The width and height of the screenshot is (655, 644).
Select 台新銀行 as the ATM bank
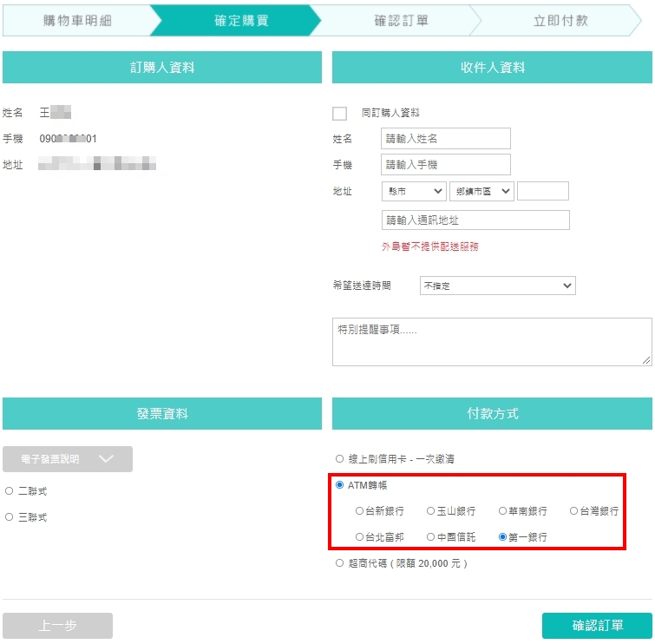point(359,510)
